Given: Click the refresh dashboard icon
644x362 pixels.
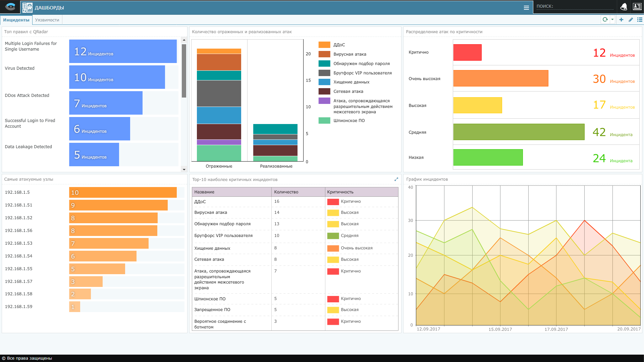Looking at the screenshot, I should [x=605, y=20].
